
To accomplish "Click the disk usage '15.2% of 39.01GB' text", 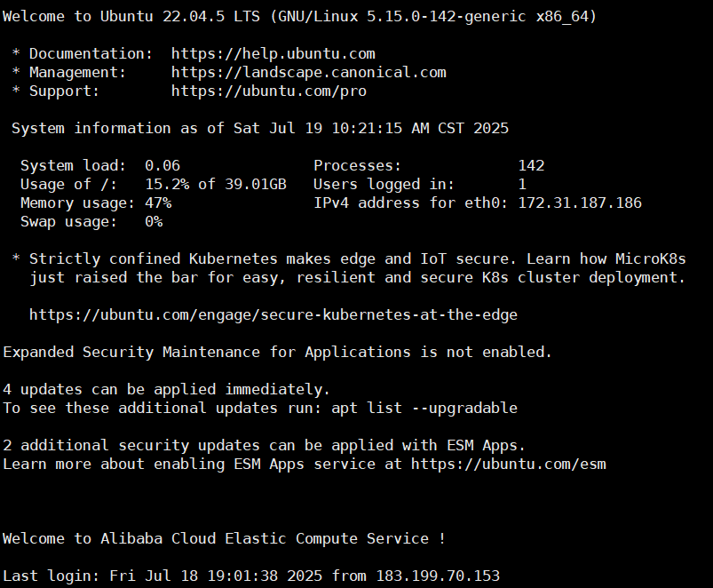I will pyautogui.click(x=215, y=184).
